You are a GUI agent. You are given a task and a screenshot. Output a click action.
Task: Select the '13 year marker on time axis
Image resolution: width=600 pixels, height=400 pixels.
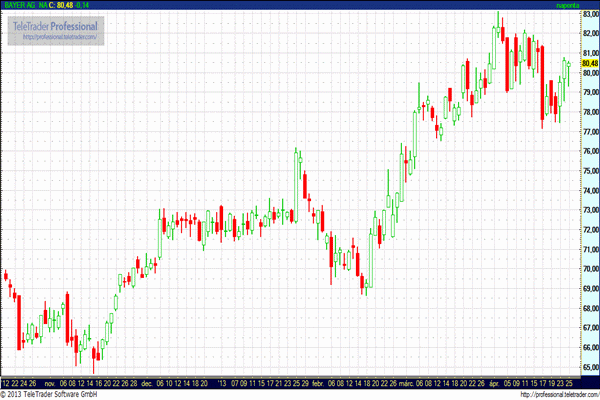coord(223,382)
